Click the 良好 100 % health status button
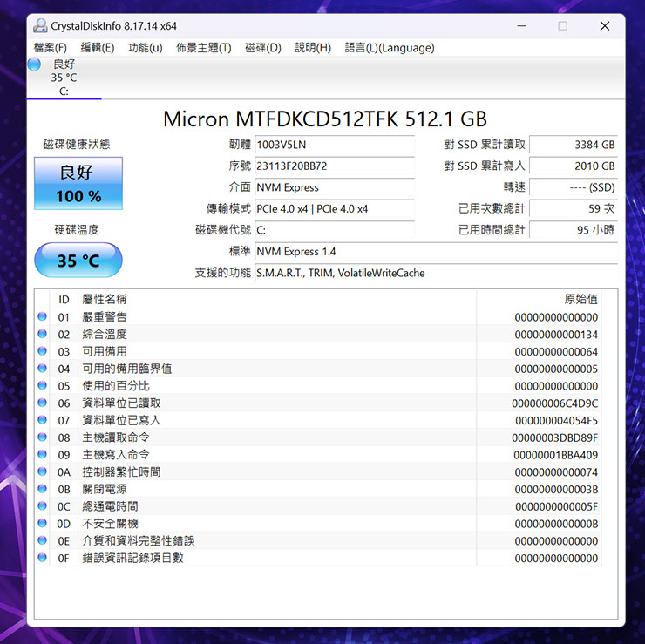 (78, 183)
